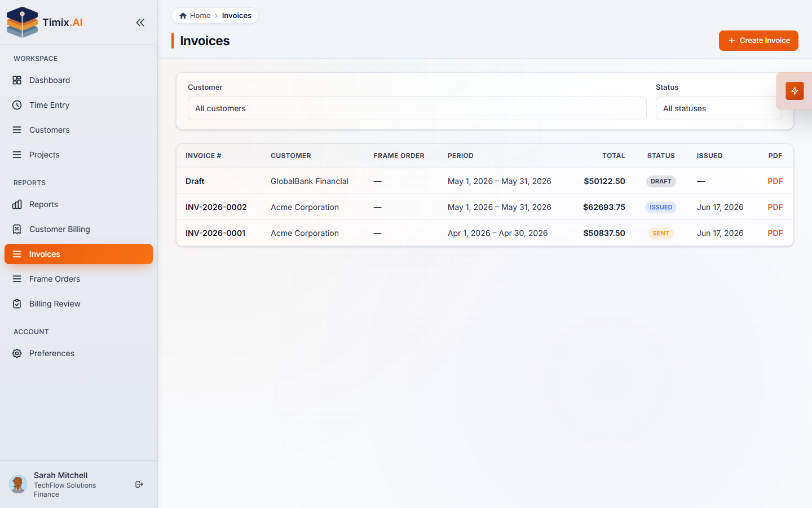This screenshot has width=812, height=508.
Task: Click the SENT status badge
Action: (x=661, y=233)
